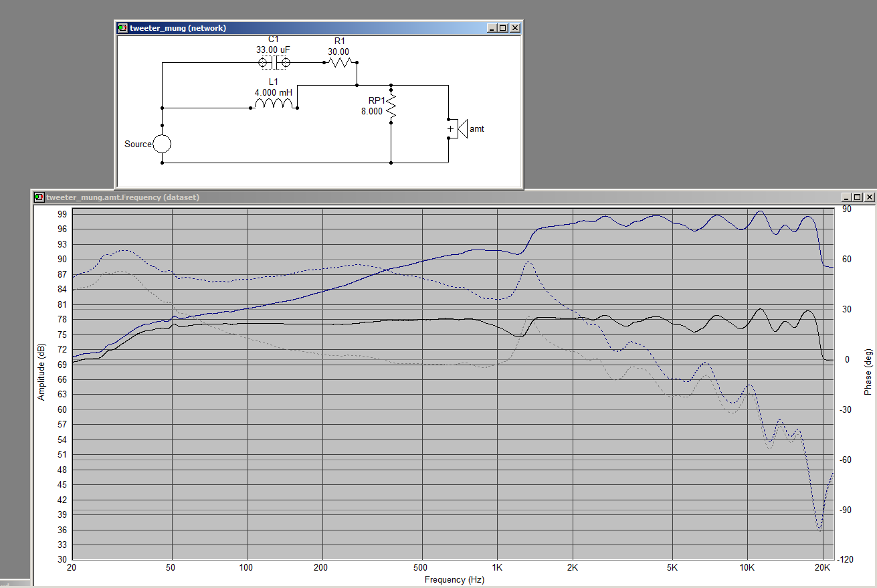The height and width of the screenshot is (588, 877).
Task: Click the amt driver label
Action: 477,128
